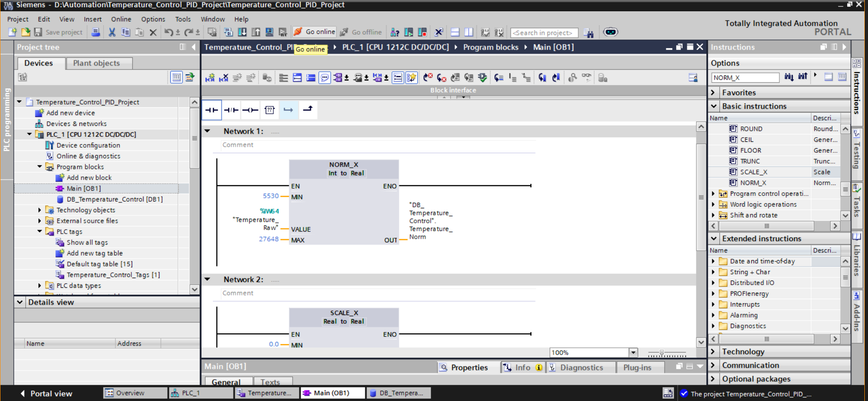The image size is (868, 401).
Task: Switch to the Plant objects tab
Action: pos(99,63)
